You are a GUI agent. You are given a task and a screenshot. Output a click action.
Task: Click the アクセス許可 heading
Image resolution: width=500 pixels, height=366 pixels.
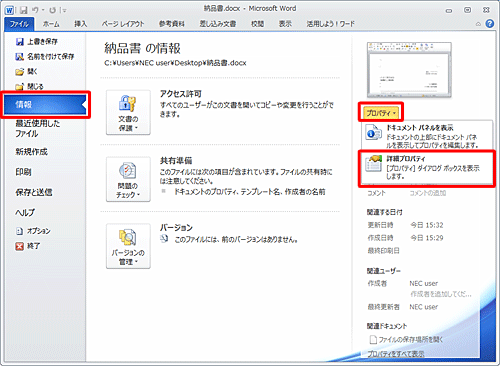click(x=181, y=94)
